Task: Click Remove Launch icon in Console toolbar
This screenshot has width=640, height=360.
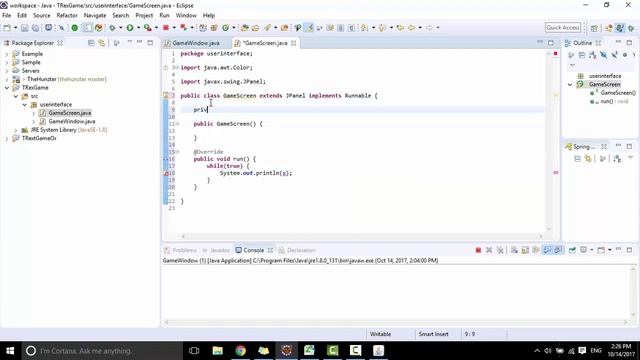Action: point(489,250)
